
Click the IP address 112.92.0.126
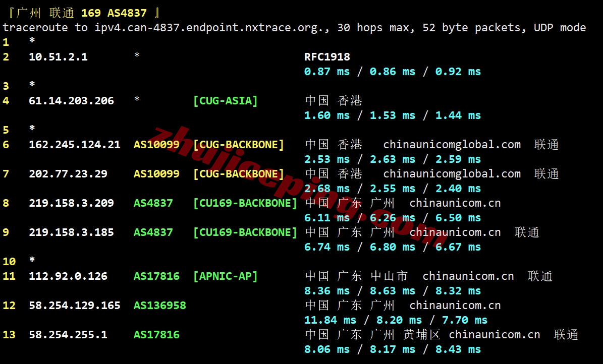pos(68,276)
